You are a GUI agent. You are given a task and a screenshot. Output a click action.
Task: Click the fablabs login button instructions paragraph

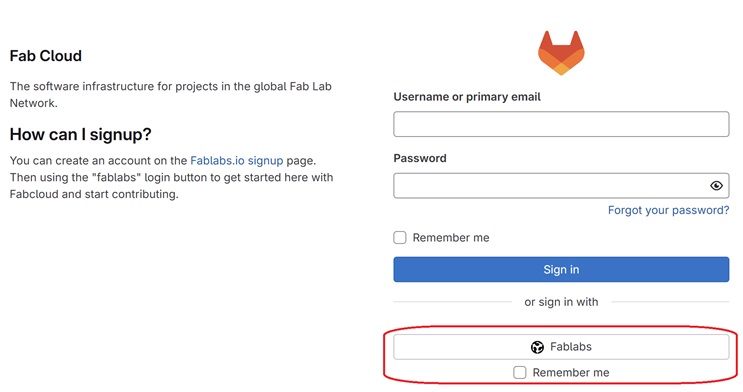pyautogui.click(x=172, y=177)
